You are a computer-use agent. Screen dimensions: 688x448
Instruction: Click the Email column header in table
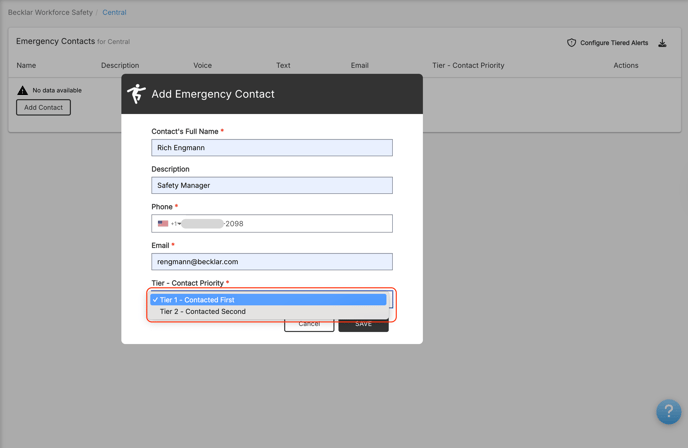point(359,65)
